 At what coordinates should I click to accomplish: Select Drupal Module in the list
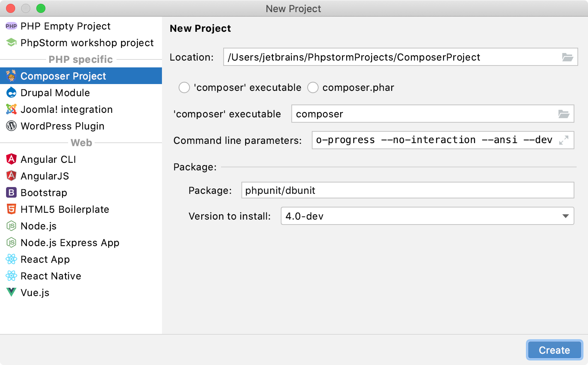point(81,93)
